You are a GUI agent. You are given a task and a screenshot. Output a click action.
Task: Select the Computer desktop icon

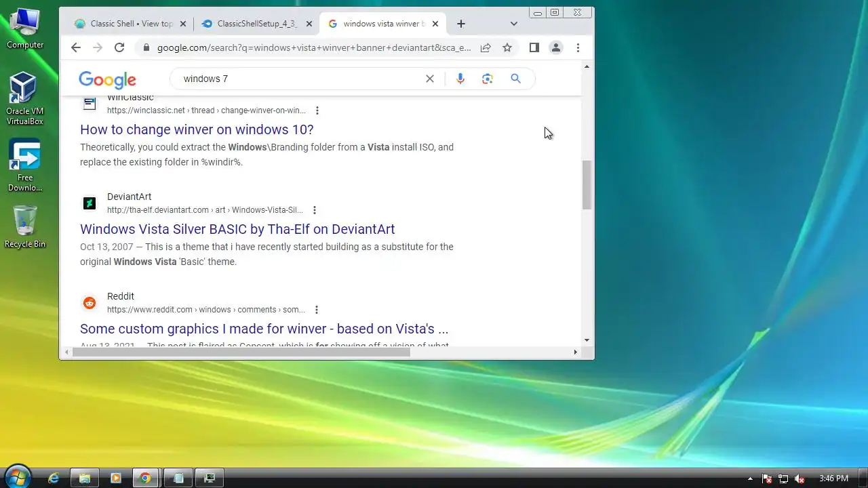(x=25, y=28)
